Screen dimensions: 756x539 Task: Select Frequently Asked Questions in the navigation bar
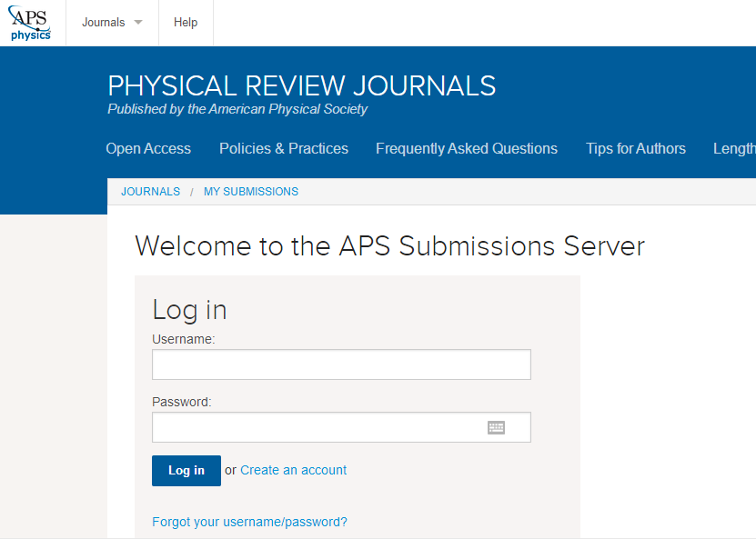click(467, 148)
